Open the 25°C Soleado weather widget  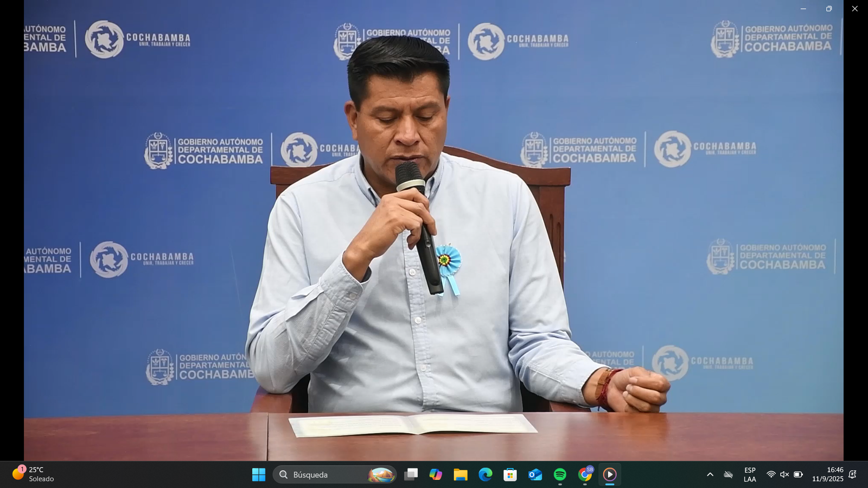tap(34, 474)
